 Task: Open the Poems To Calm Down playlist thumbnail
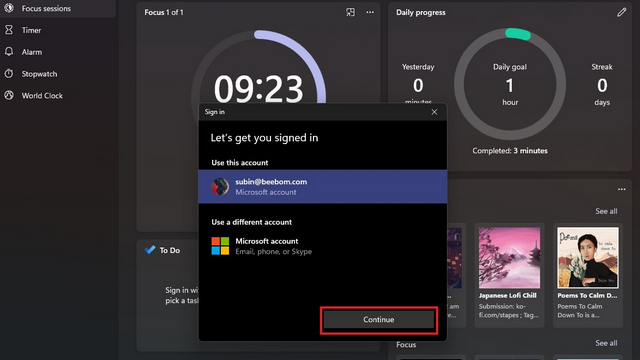(x=588, y=258)
